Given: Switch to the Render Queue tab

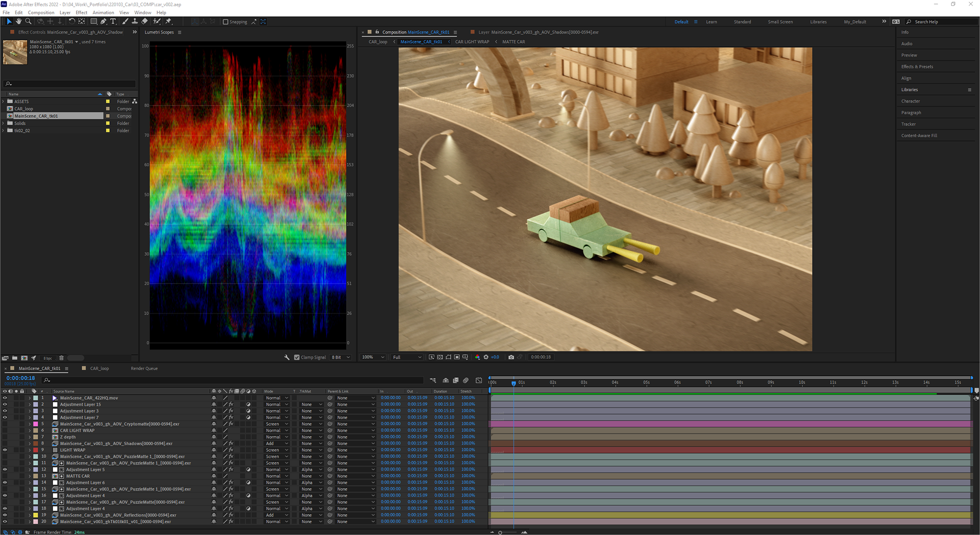Looking at the screenshot, I should [144, 369].
